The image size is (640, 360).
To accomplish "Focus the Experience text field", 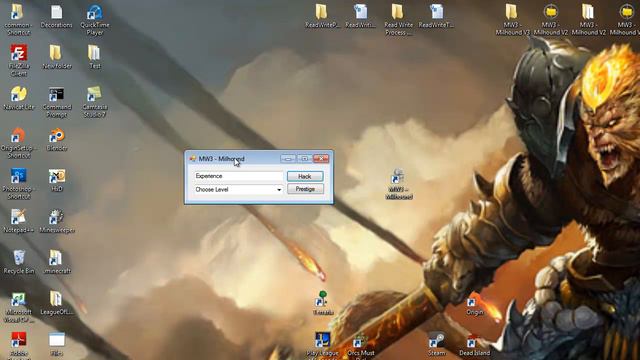I will pos(238,176).
